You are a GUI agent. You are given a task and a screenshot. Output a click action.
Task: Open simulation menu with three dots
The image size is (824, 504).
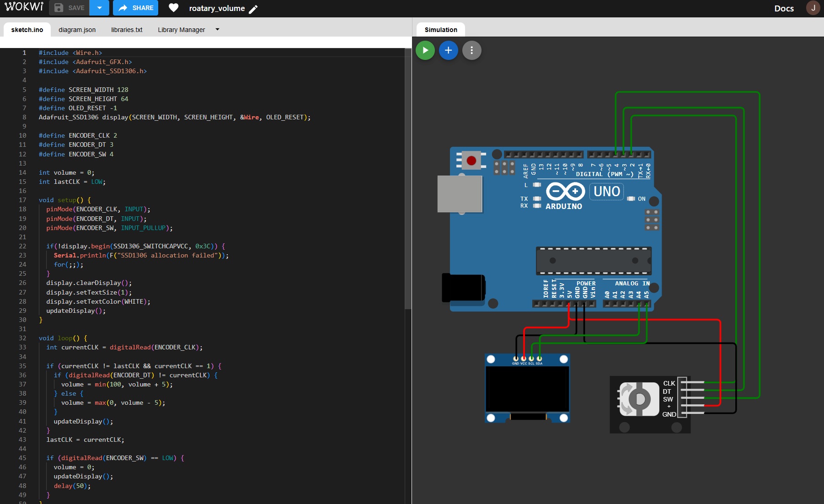(x=472, y=50)
